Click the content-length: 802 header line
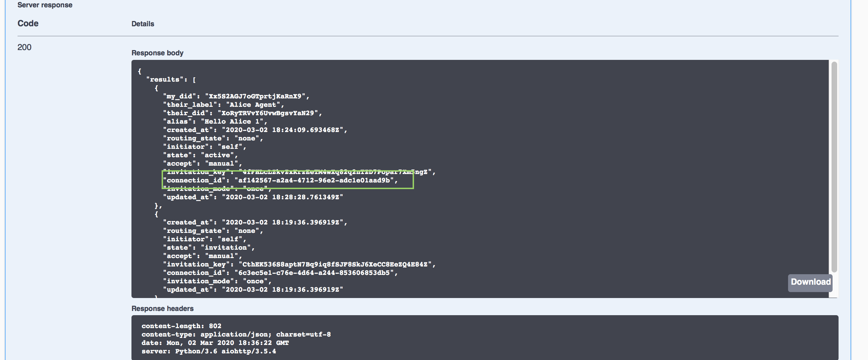The width and height of the screenshot is (868, 360). 181,326
